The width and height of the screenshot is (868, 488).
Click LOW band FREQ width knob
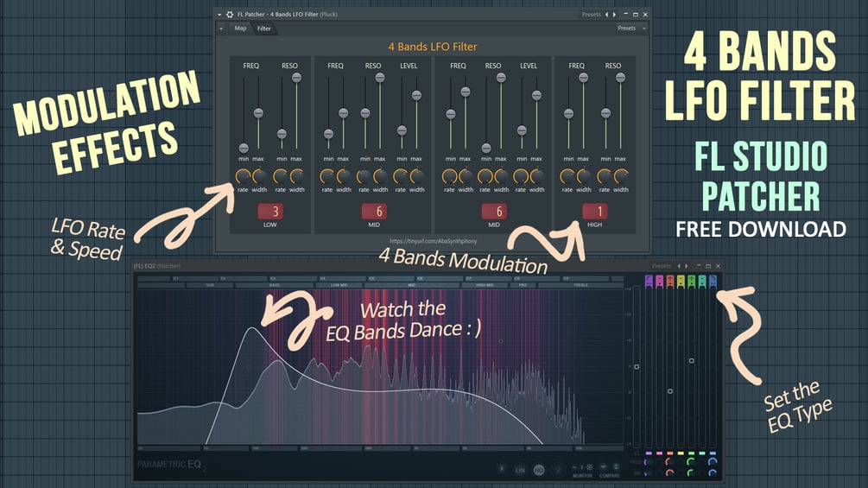259,176
